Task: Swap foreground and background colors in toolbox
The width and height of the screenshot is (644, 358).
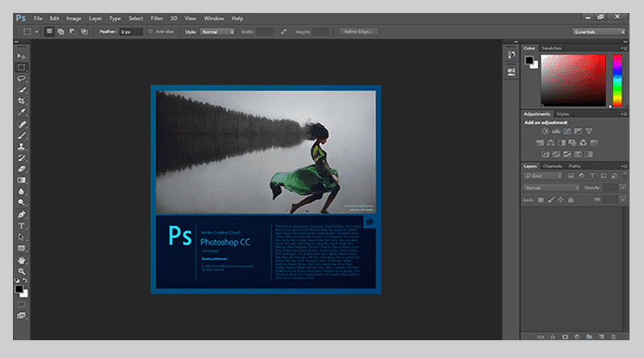Action: pos(25,281)
